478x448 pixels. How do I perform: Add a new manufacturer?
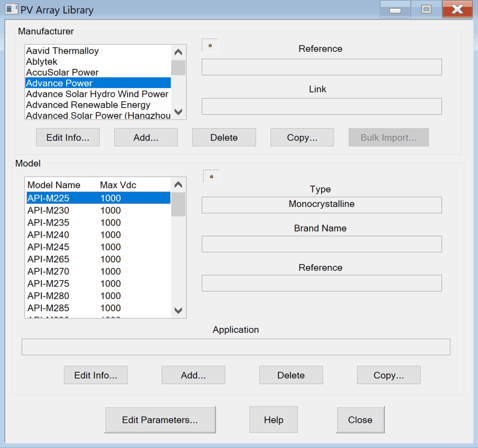pyautogui.click(x=146, y=137)
